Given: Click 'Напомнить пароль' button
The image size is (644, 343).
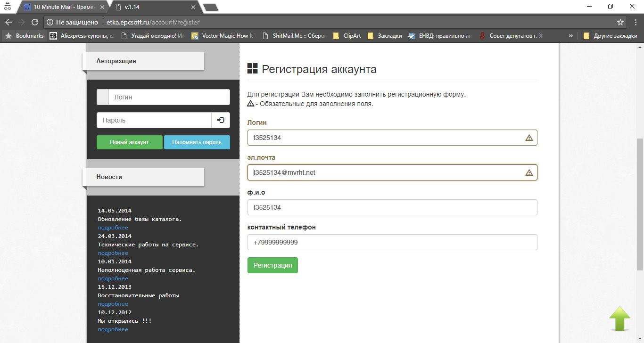Looking at the screenshot, I should [197, 142].
